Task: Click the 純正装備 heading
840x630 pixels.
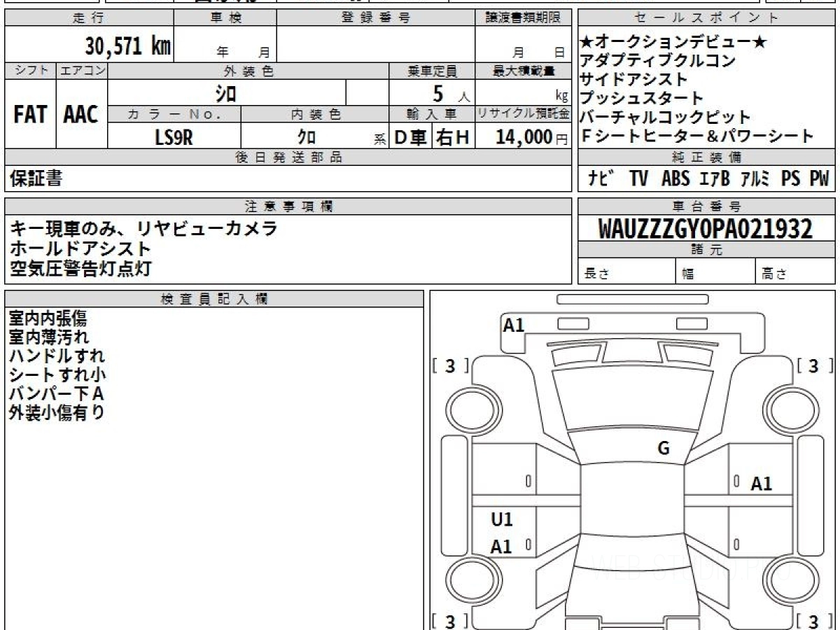Action: pos(706,157)
